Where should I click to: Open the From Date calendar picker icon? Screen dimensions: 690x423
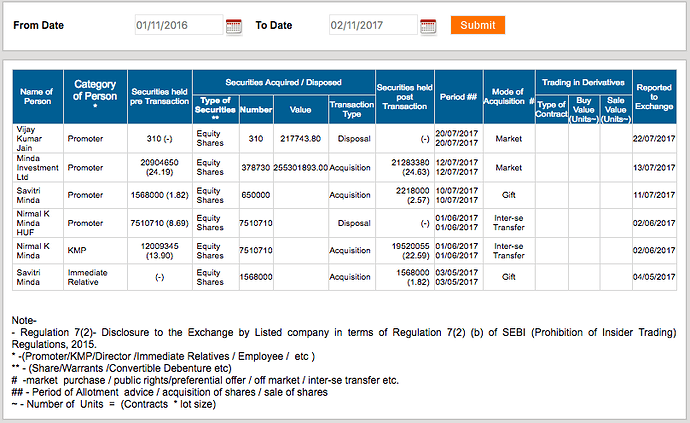click(233, 25)
